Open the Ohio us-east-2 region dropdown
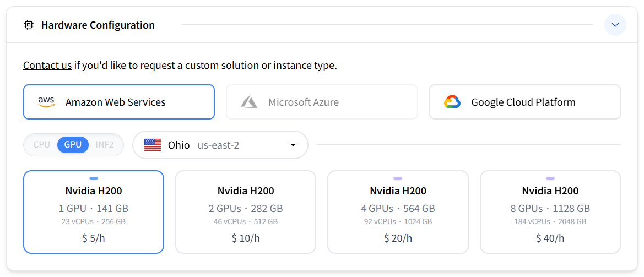The image size is (644, 277). point(220,145)
